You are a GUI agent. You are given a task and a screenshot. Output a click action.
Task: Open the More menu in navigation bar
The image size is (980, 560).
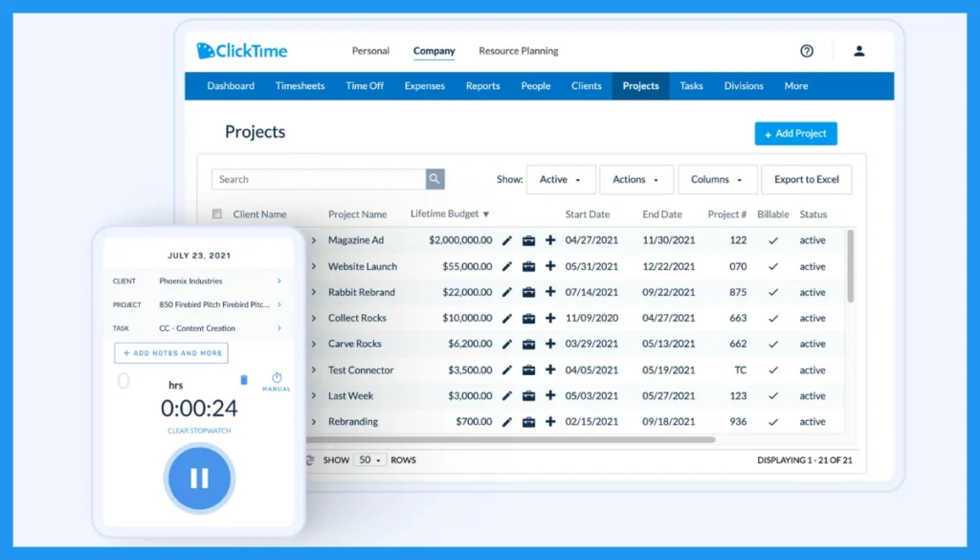point(796,86)
